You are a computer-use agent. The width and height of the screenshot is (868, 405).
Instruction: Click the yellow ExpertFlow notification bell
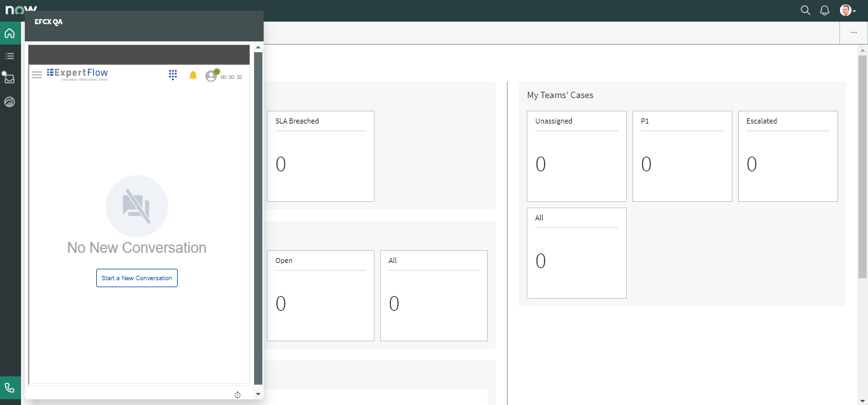coord(194,75)
